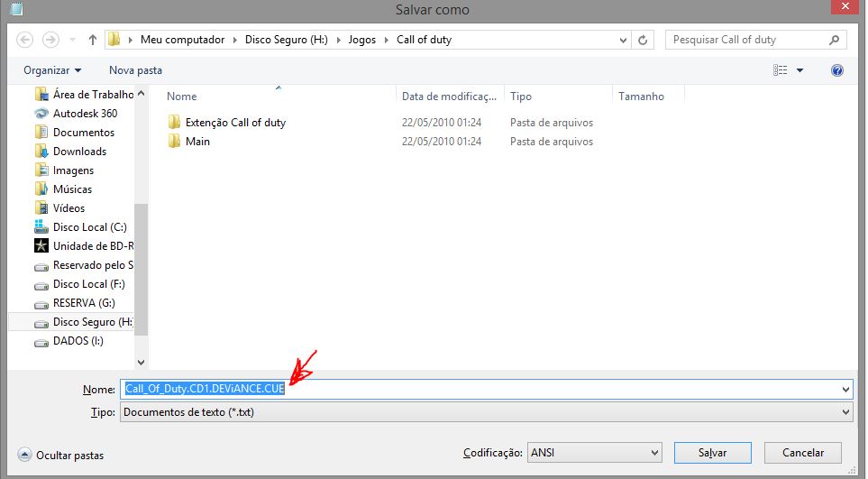This screenshot has width=868, height=479.
Task: Sort by 'Tamanho' column header
Action: [x=641, y=97]
